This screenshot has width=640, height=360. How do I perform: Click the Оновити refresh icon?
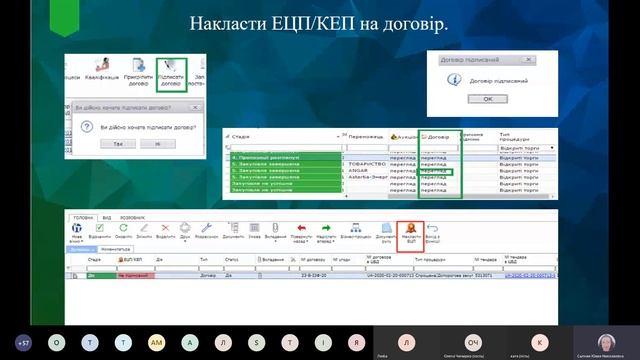(x=123, y=228)
